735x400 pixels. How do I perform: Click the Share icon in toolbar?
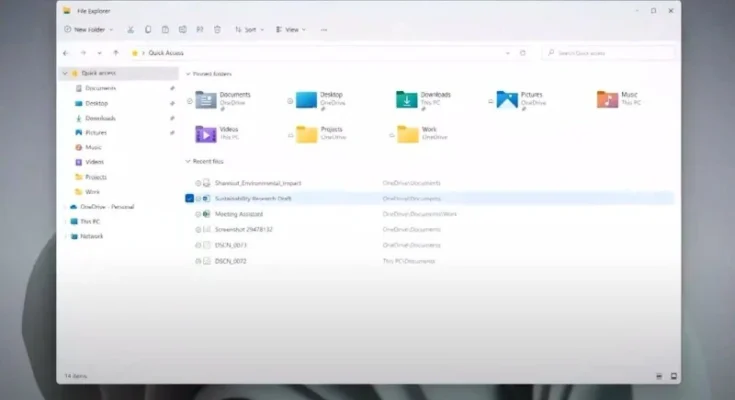200,30
